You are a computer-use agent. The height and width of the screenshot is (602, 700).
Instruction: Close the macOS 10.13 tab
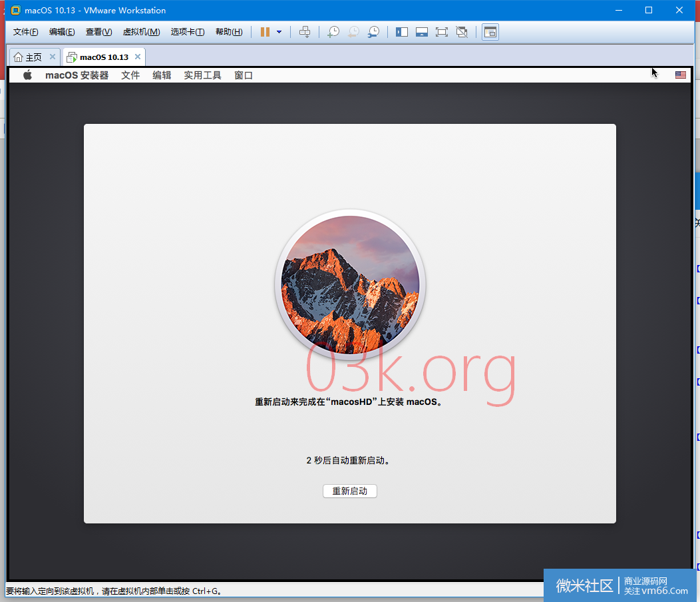coord(138,57)
